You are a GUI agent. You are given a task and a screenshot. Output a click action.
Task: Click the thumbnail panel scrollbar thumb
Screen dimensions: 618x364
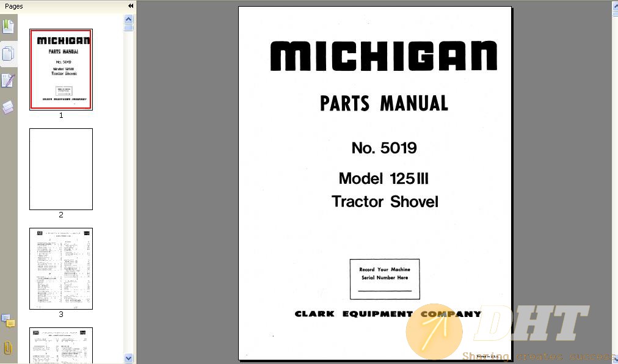tap(129, 27)
